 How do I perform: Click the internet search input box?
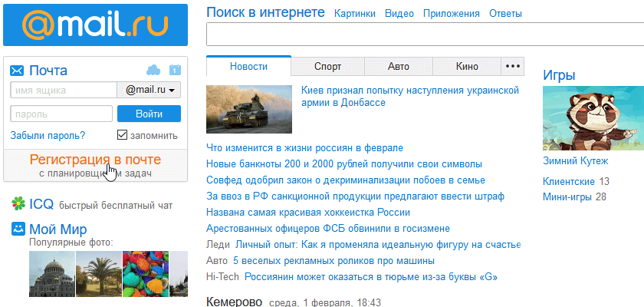tap(425, 35)
